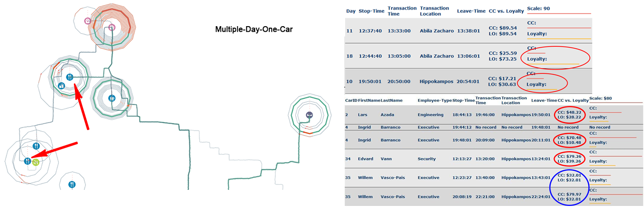Click the dark bed icon on right
644x217 pixels.
click(x=309, y=115)
